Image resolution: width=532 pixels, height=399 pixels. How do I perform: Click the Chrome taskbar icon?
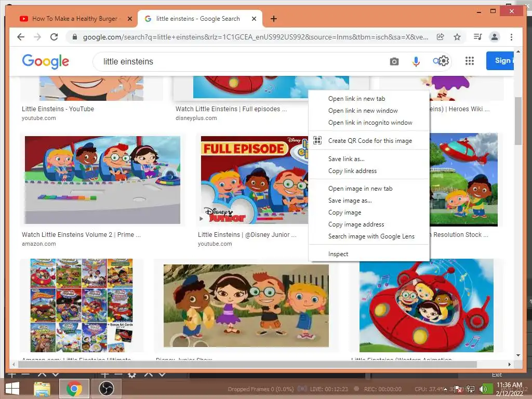(74, 389)
